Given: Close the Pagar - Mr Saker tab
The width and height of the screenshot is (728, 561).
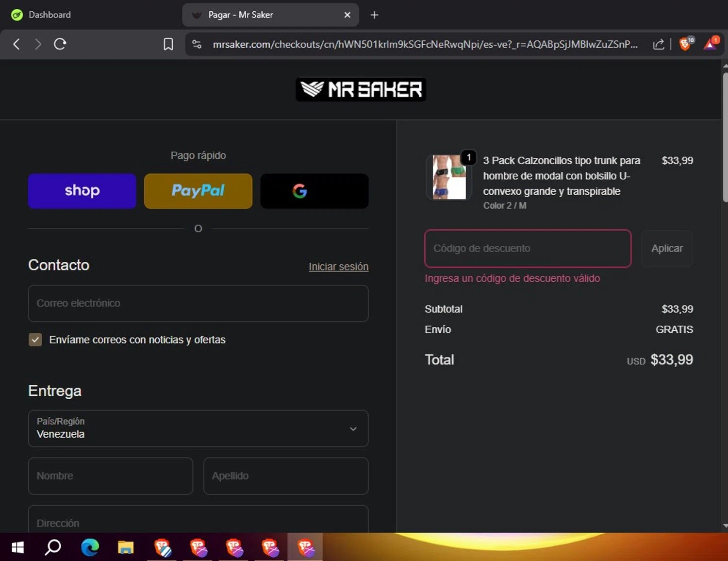Looking at the screenshot, I should [347, 15].
